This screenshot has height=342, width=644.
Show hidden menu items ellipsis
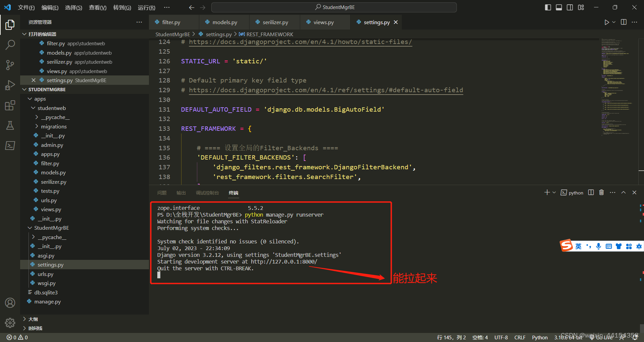[x=167, y=7]
